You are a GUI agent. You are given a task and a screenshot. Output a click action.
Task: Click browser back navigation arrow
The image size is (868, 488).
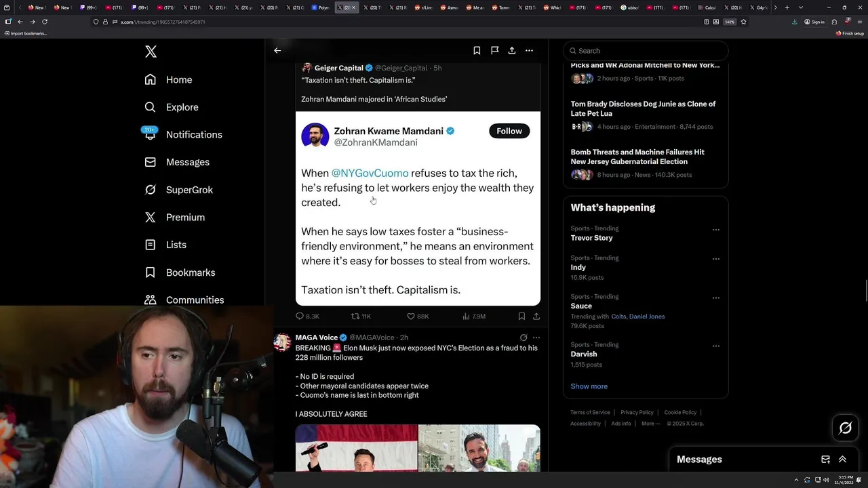(20, 22)
